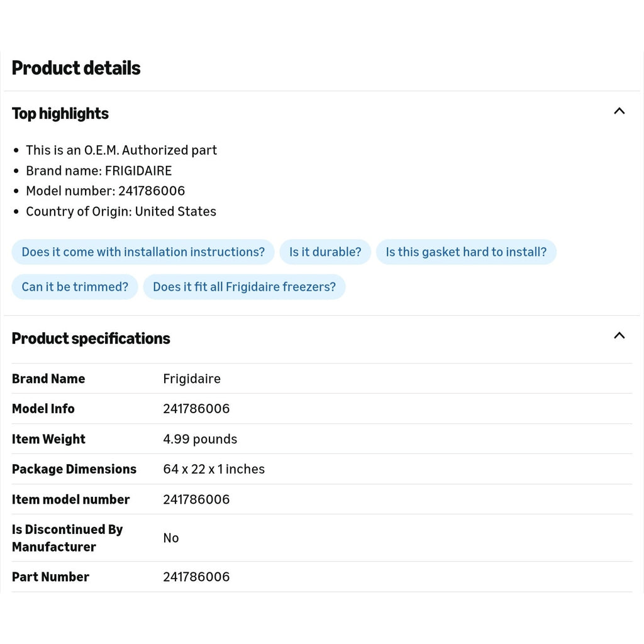Click the 'Model Info' row label
644x644 pixels.
coord(43,409)
